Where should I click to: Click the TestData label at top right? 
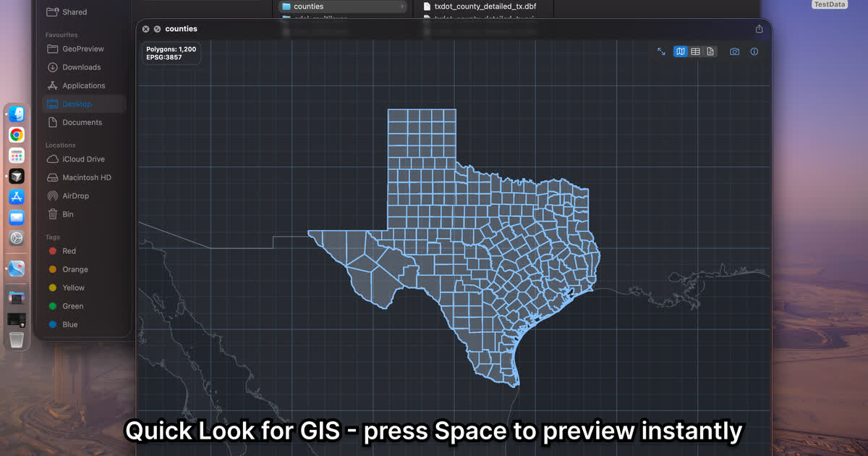[x=829, y=4]
